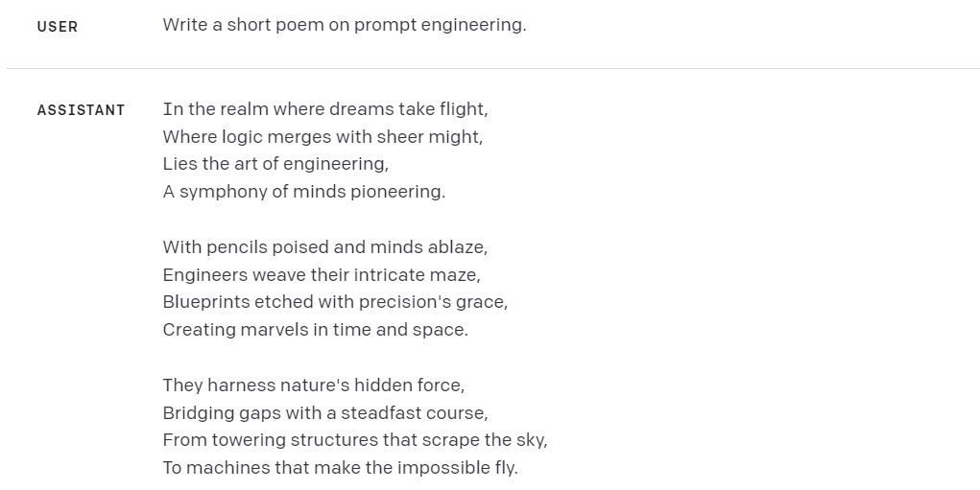This screenshot has height=490, width=980.
Task: Click the last line 'To machines that make the impossible fly'
Action: tap(340, 468)
